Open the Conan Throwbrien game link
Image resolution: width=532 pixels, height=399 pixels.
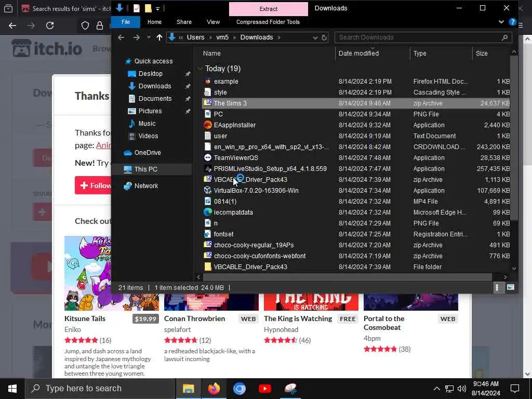[194, 318]
